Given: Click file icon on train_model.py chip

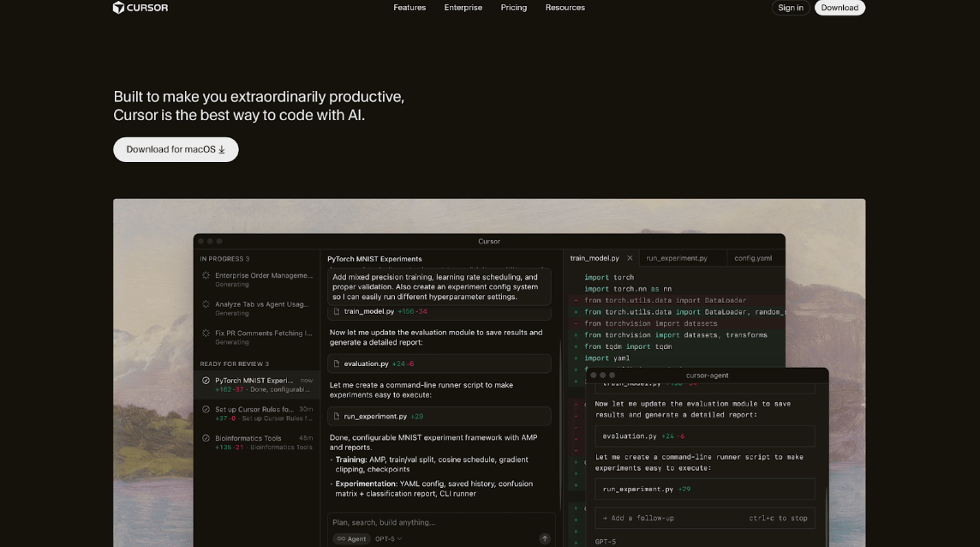Looking at the screenshot, I should (x=337, y=312).
